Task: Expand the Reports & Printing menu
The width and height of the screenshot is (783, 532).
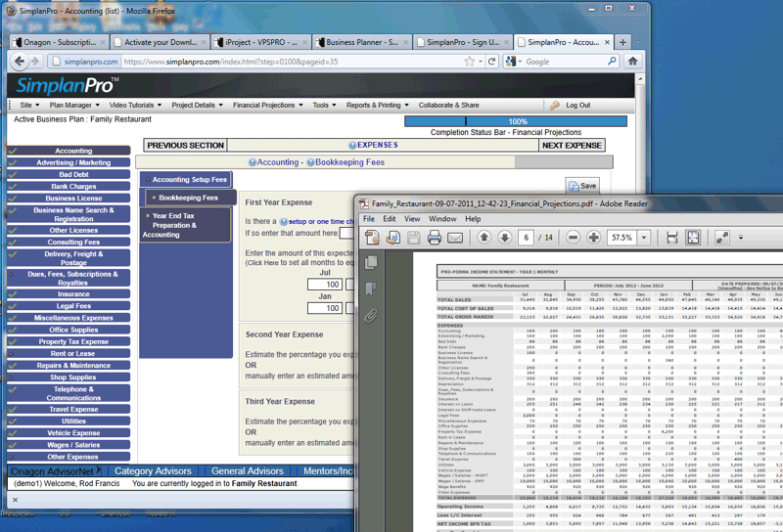Action: tap(378, 106)
